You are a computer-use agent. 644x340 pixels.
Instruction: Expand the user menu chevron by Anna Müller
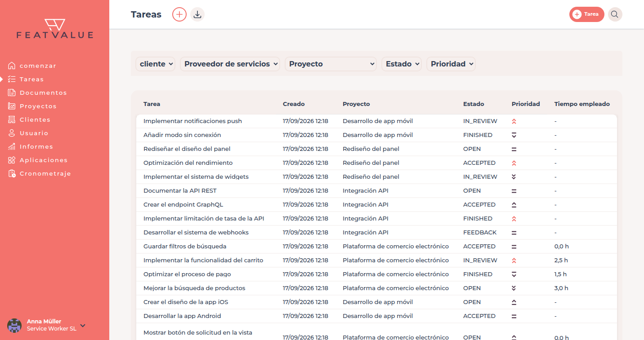tap(83, 326)
